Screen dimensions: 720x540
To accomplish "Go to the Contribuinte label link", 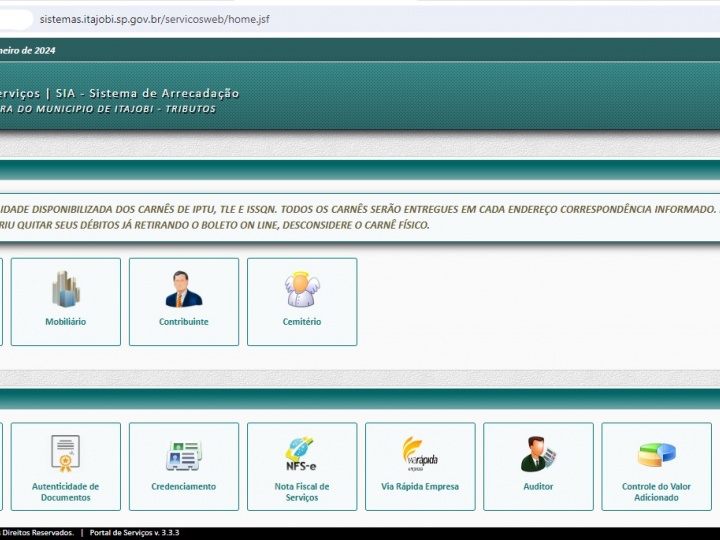I will pos(184,322).
